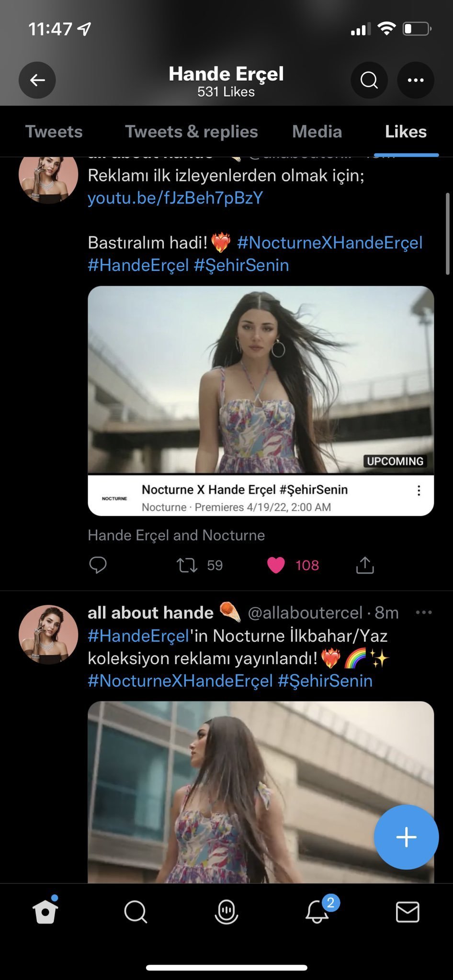Screen dimensions: 453x980
Task: Open Notifications bell with 2 badge
Action: click(317, 912)
